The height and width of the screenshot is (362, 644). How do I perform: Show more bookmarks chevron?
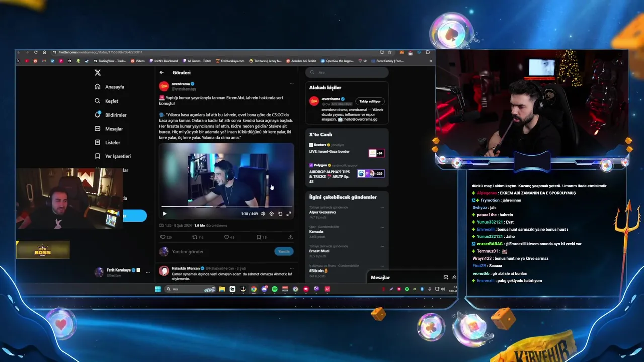(431, 61)
